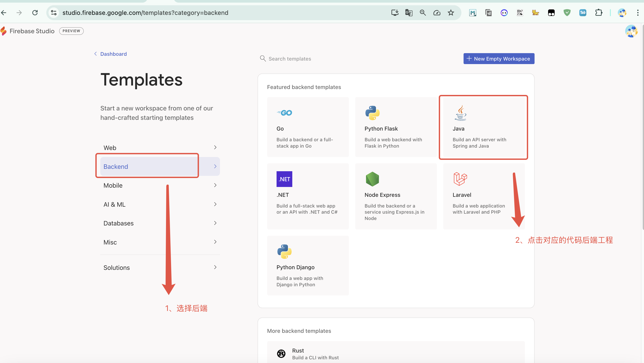Open the Misc templates category

[x=110, y=242]
